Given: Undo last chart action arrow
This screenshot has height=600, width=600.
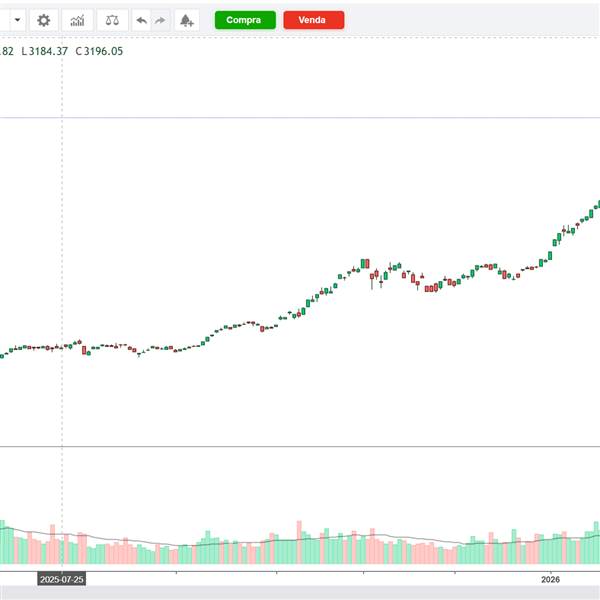Looking at the screenshot, I should tap(141, 20).
